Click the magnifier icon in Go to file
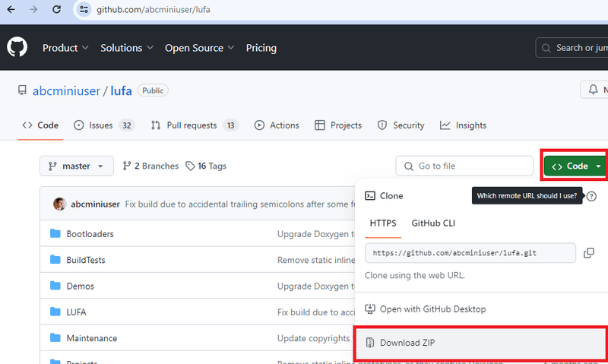The height and width of the screenshot is (364, 608). [x=408, y=166]
